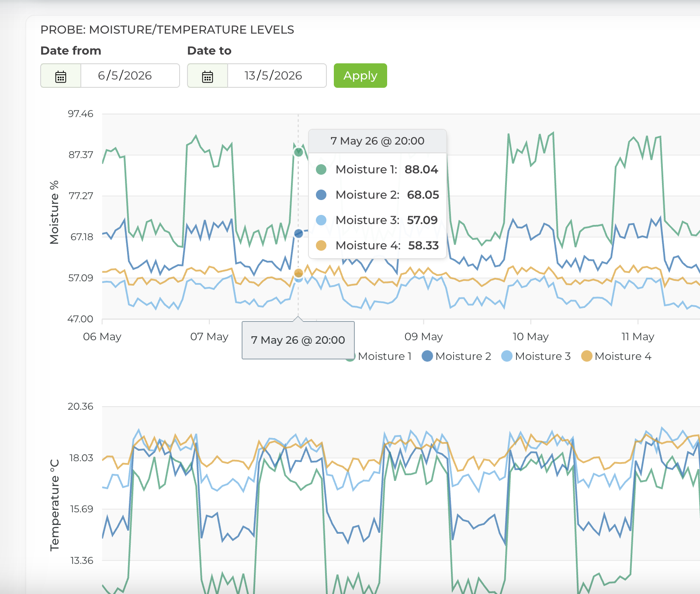The height and width of the screenshot is (594, 700).
Task: Click the "Temperature °C" axis title
Action: 55,505
